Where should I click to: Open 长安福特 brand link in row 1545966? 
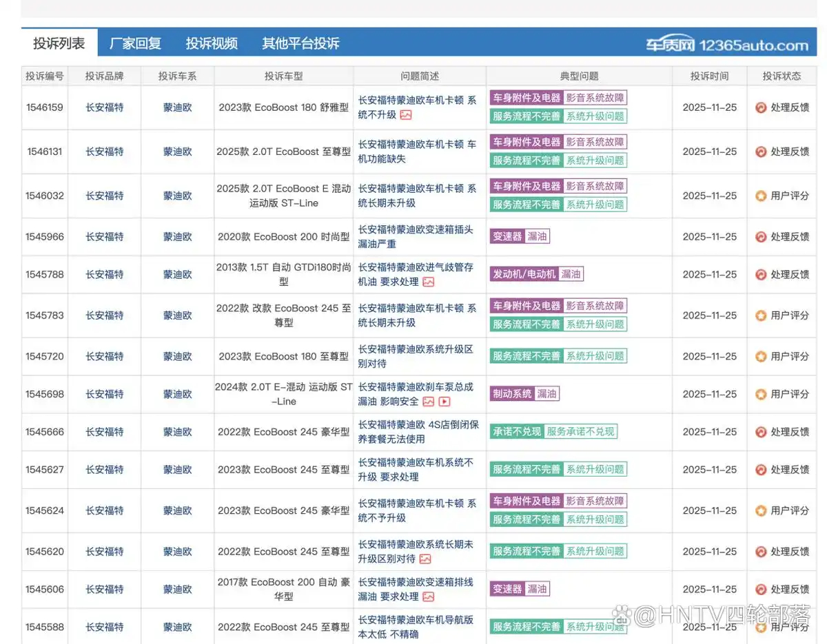tap(105, 237)
